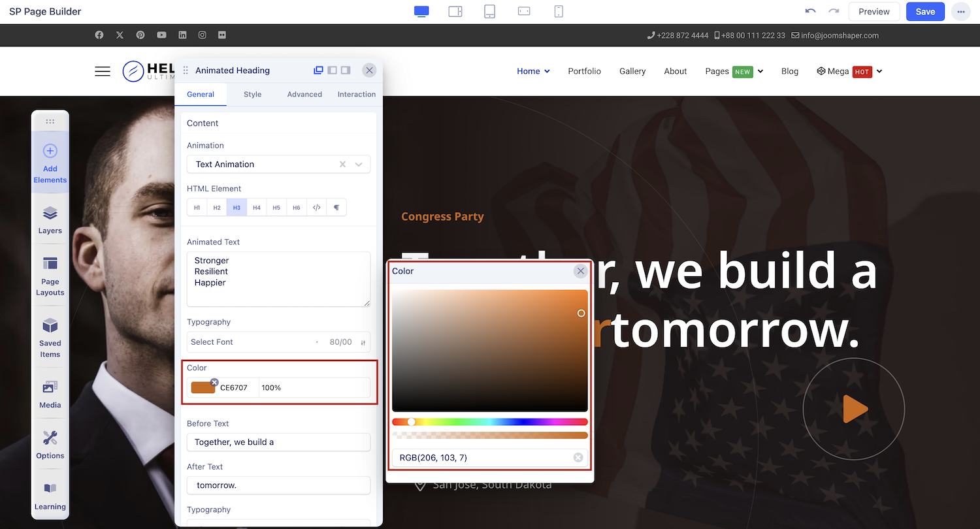The height and width of the screenshot is (529, 980).
Task: Open the Blog menu item
Action: click(x=790, y=71)
